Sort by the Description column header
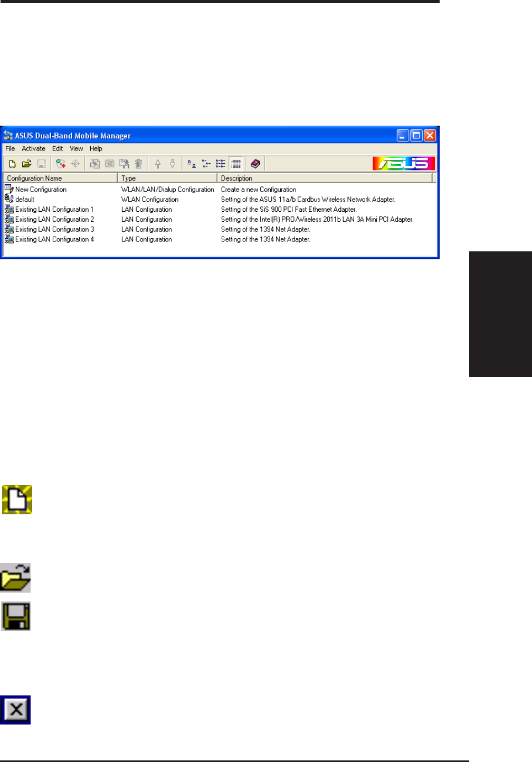The width and height of the screenshot is (532, 762). (325, 178)
